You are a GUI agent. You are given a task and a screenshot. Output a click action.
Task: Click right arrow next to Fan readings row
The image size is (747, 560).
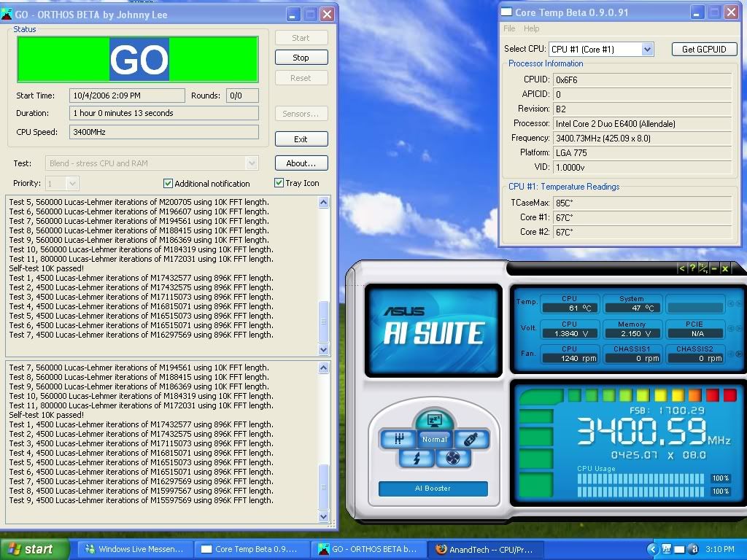tap(739, 354)
